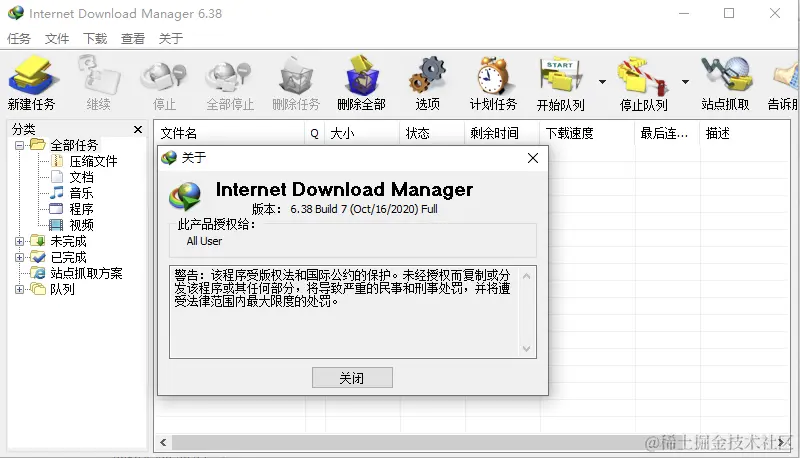Click the 停止队列 stop queue icon
This screenshot has height=458, width=800.
[x=643, y=84]
